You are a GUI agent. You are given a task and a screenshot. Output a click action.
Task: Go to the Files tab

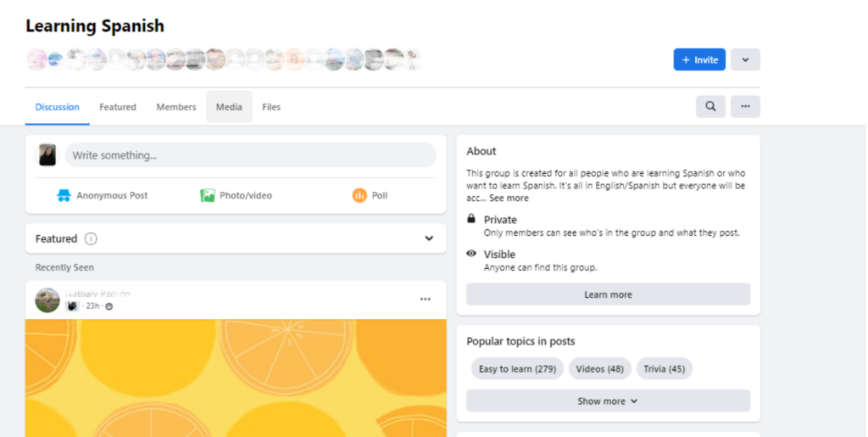(x=271, y=107)
